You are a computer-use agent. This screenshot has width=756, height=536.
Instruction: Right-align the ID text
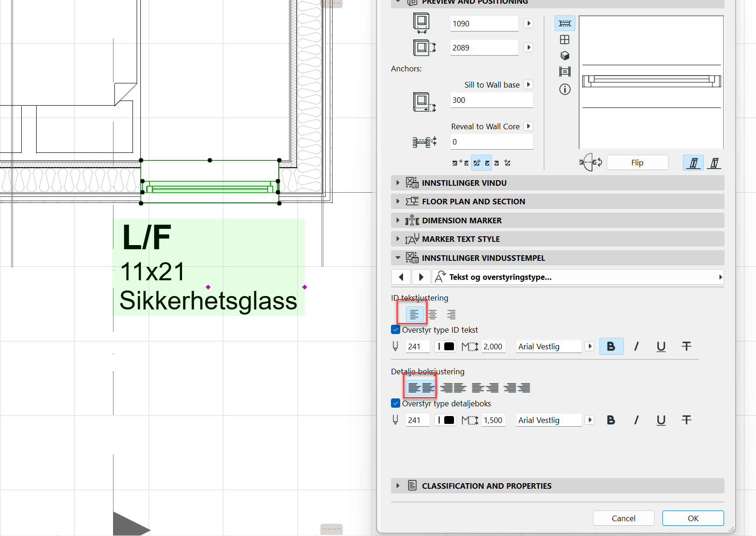[451, 315]
